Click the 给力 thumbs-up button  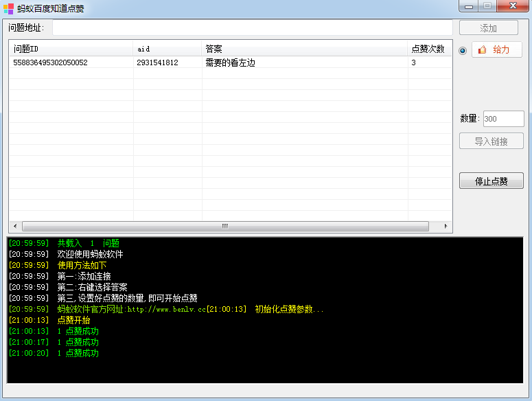(x=497, y=50)
